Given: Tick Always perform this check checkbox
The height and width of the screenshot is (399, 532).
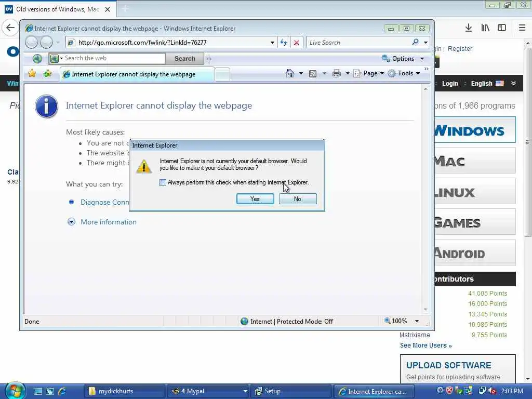Looking at the screenshot, I should pos(163,182).
